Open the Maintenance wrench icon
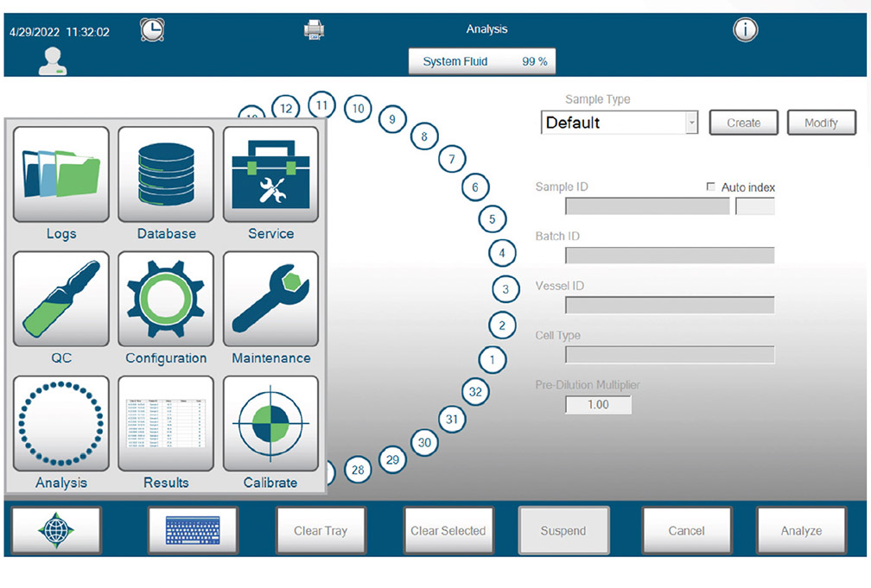The height and width of the screenshot is (588, 871). [270, 300]
